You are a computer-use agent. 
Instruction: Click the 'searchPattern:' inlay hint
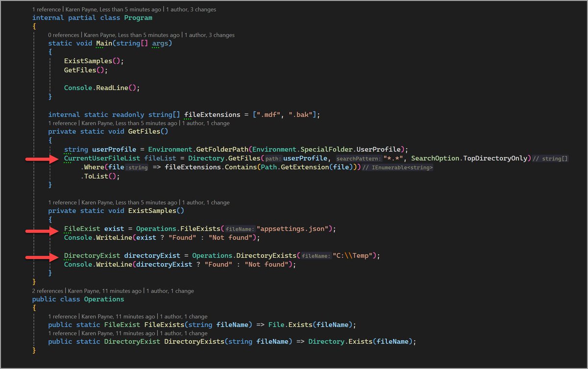358,159
